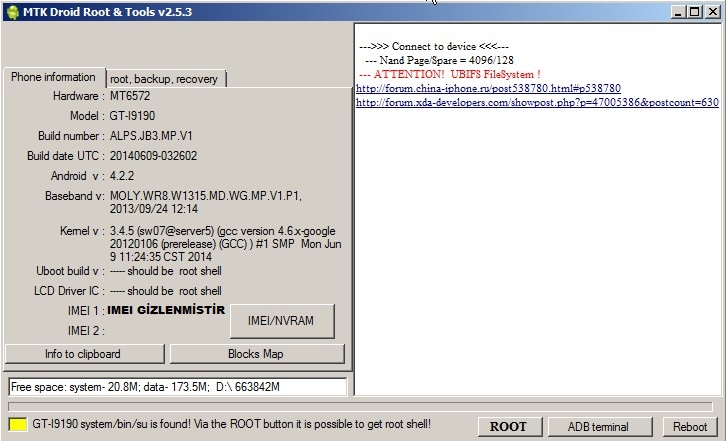
Task: Open the root, backup, recovery tab
Action: [x=164, y=78]
